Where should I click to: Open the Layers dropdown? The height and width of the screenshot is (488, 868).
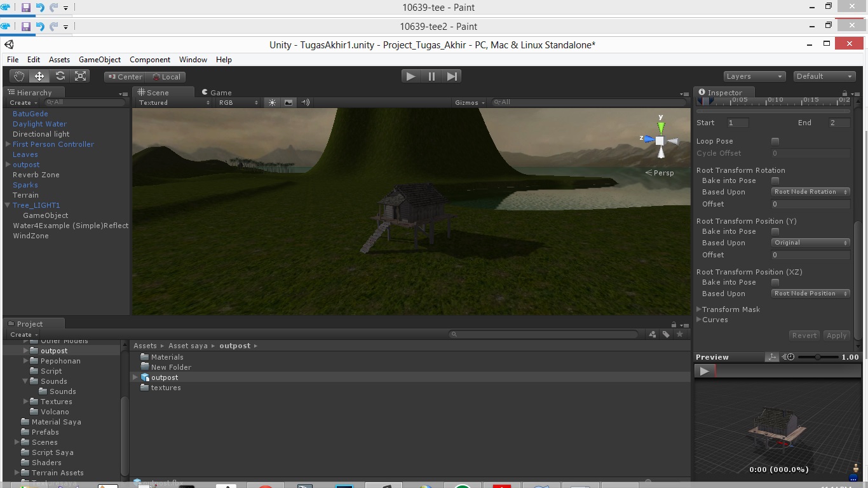(x=754, y=76)
